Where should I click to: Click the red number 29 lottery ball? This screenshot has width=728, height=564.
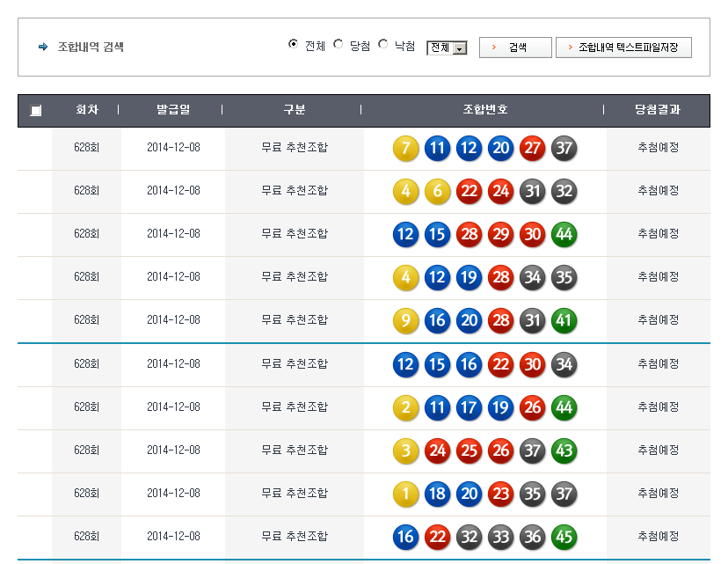tap(500, 234)
